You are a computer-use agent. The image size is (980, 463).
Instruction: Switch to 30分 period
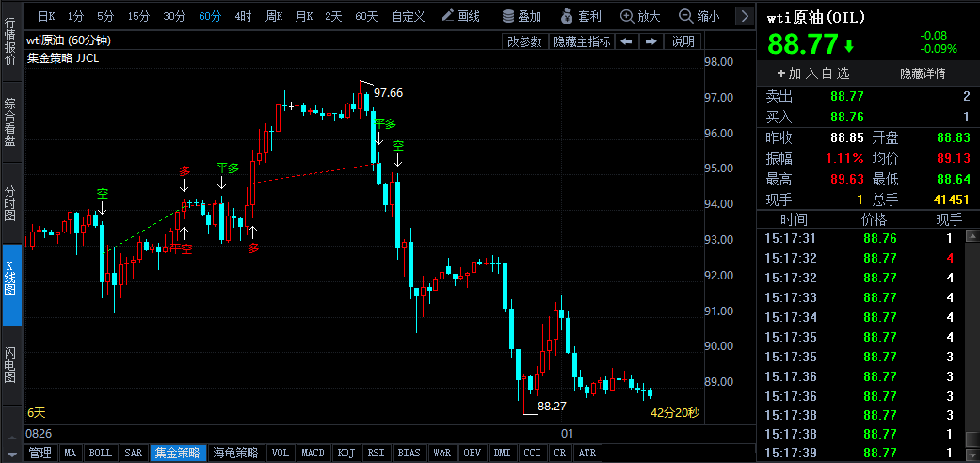(174, 16)
